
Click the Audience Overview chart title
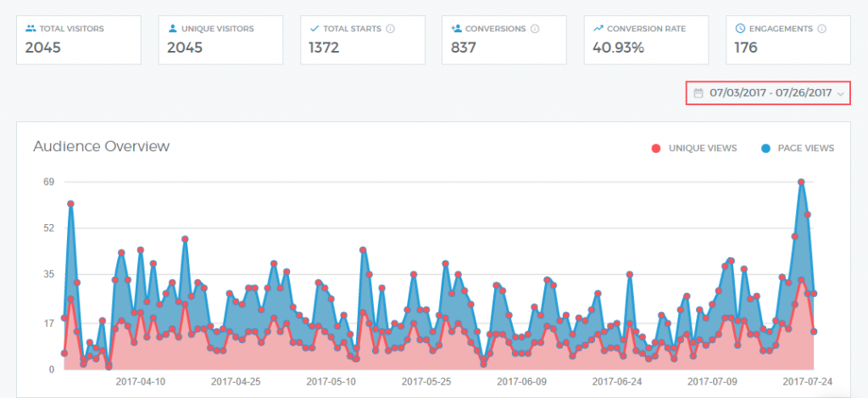click(x=102, y=146)
